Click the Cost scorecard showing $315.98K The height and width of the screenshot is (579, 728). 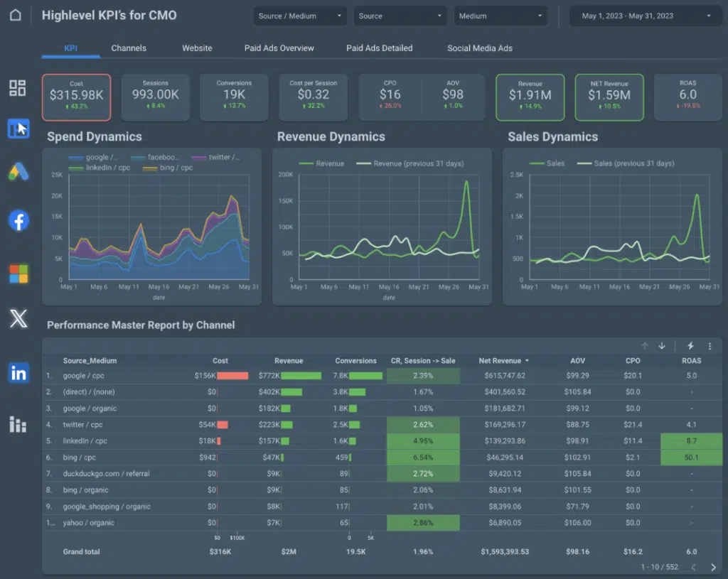coord(76,97)
